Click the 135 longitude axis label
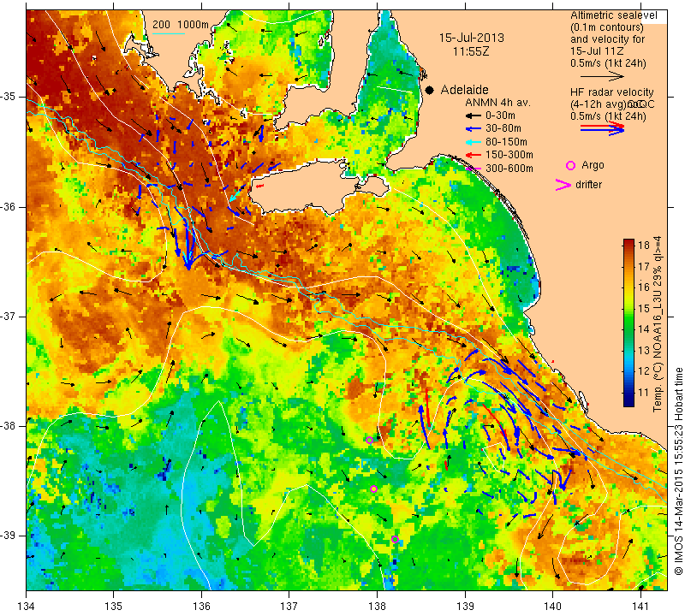The image size is (685, 616). [x=114, y=607]
